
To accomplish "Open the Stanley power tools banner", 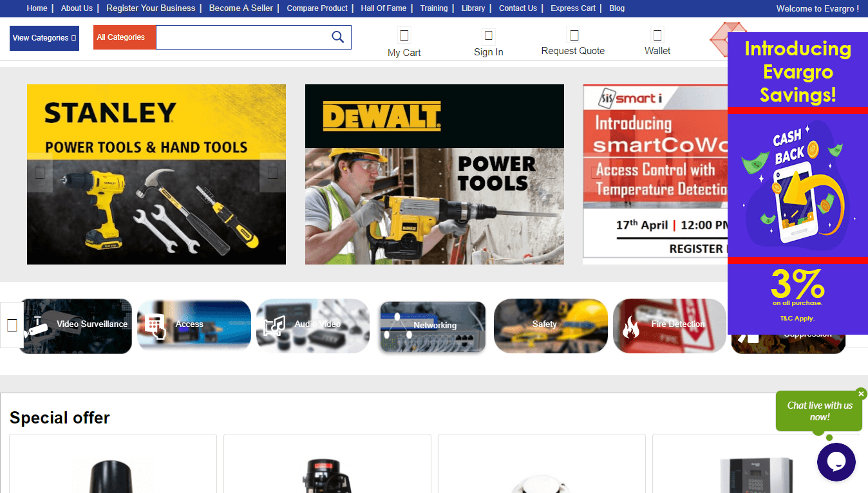I will tap(156, 174).
